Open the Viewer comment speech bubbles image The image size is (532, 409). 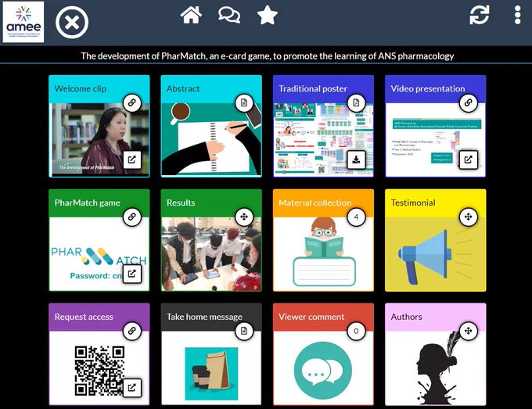pyautogui.click(x=322, y=371)
